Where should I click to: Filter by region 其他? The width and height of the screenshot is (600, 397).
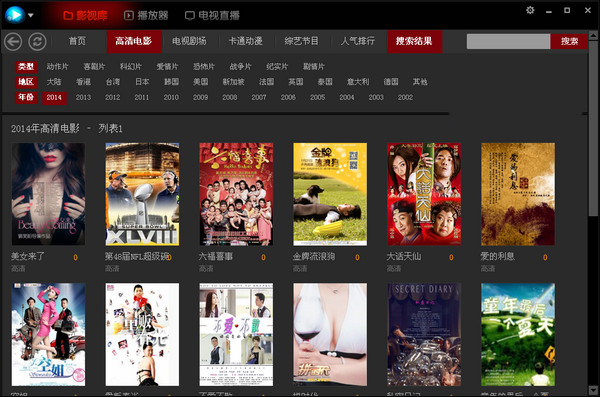tap(420, 82)
